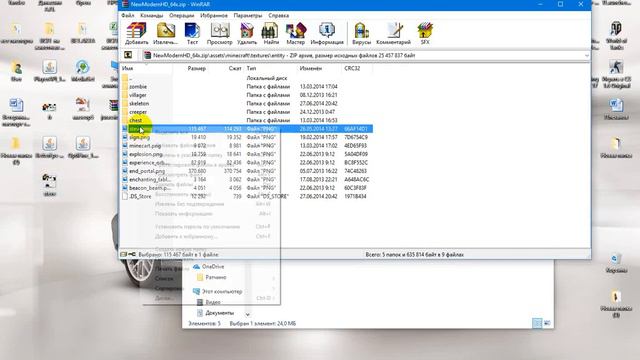
Task: Click the Удалить (Delete) toolbar icon
Action: click(x=247, y=33)
